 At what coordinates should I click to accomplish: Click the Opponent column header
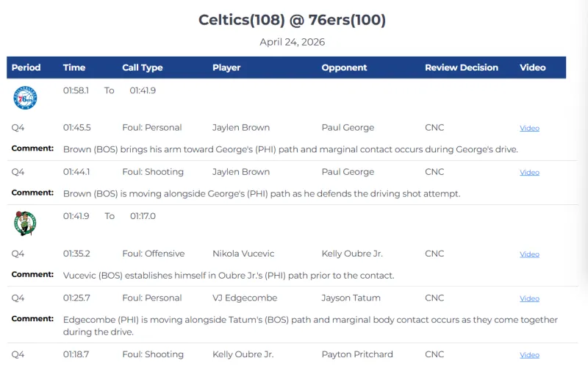(344, 68)
